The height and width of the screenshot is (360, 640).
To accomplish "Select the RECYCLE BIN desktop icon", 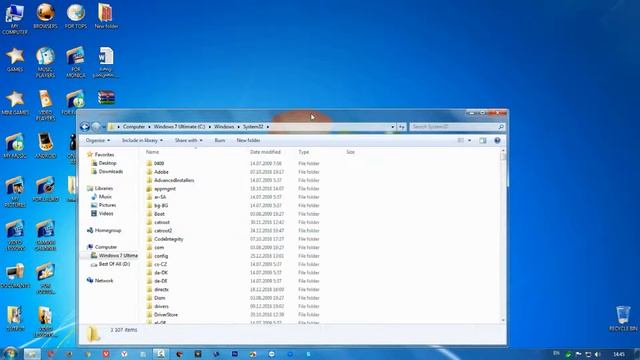I will 623,318.
